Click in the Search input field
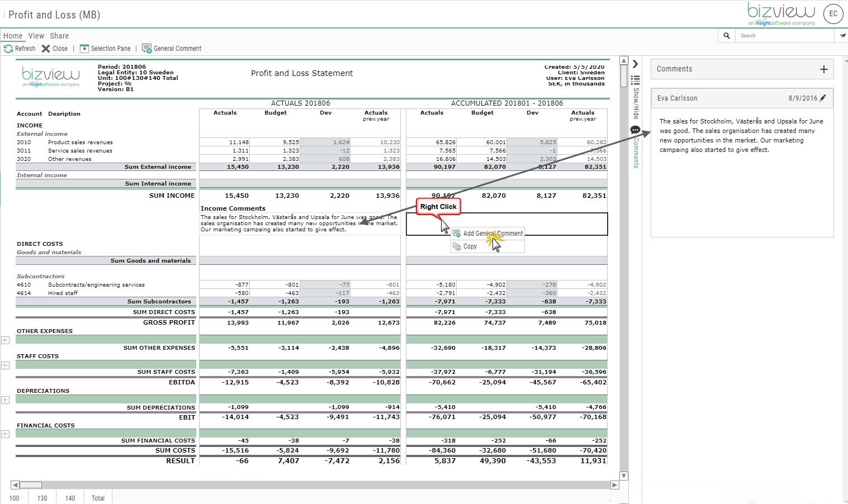Viewport: 848px width, 504px height. (785, 36)
